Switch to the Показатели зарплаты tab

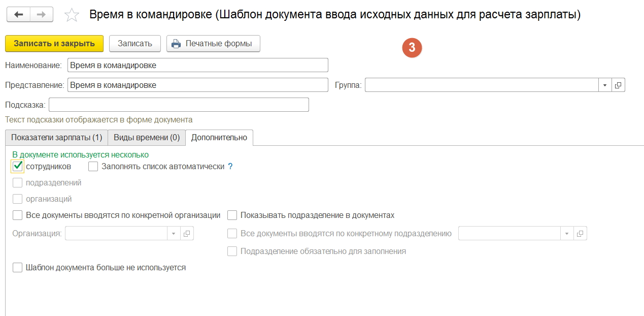56,137
